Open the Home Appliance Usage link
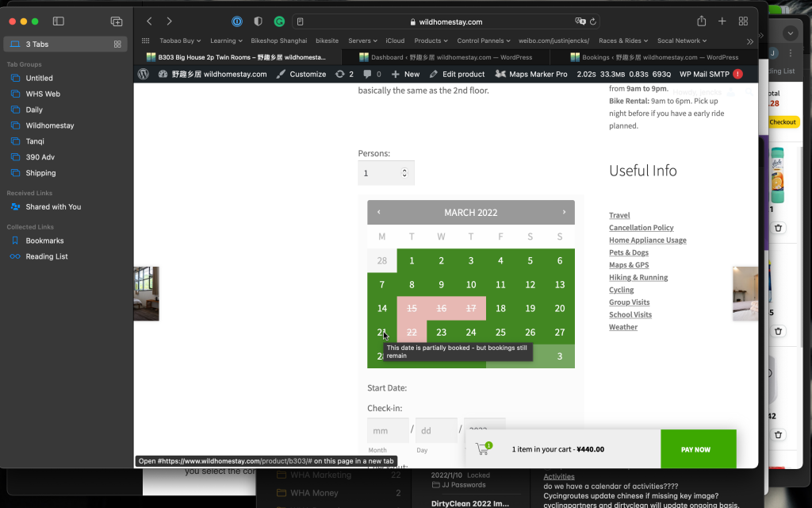The image size is (812, 508). coord(647,240)
